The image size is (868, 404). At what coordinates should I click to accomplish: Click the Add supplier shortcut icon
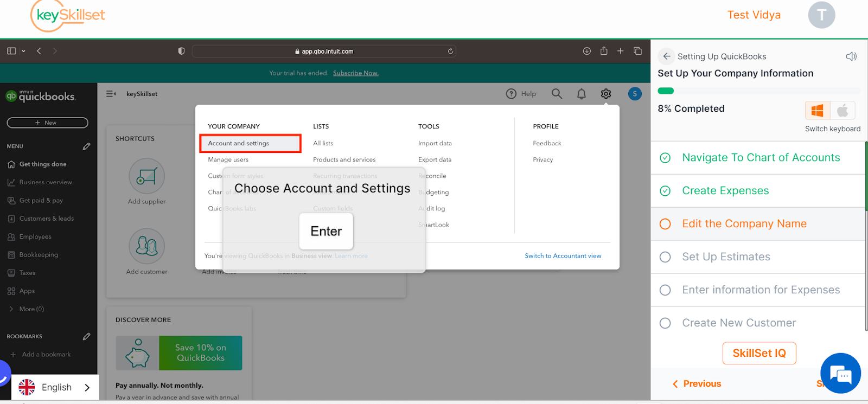click(x=146, y=176)
